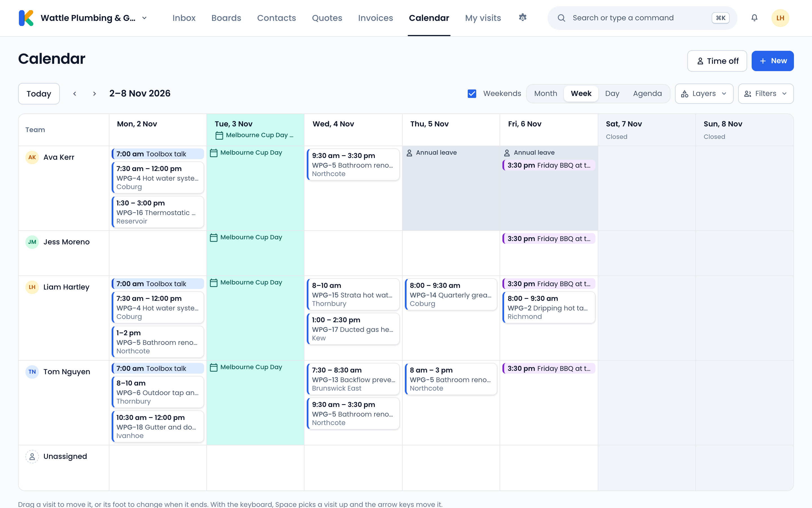Open Liam Hartley's WPG-2 Dripping hot tap visit
This screenshot has height=508, width=812.
pos(549,307)
